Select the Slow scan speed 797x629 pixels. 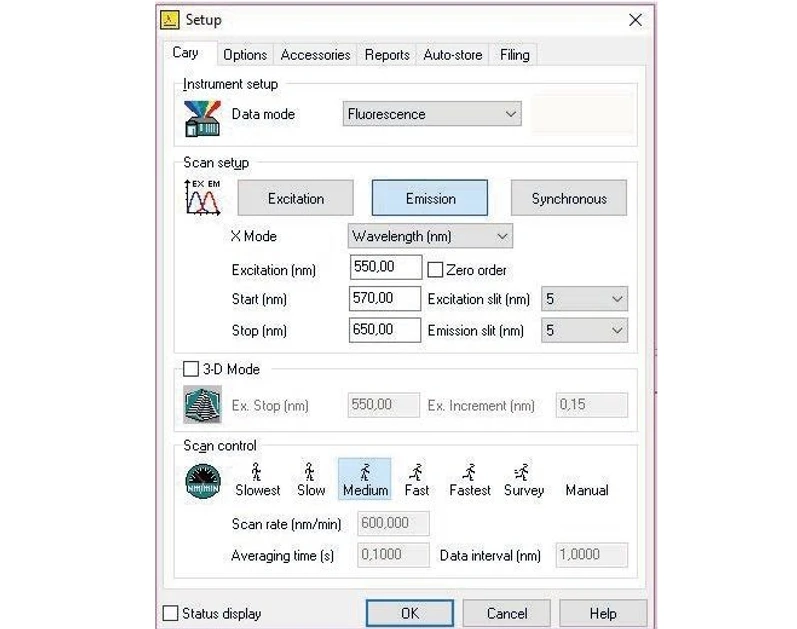311,479
